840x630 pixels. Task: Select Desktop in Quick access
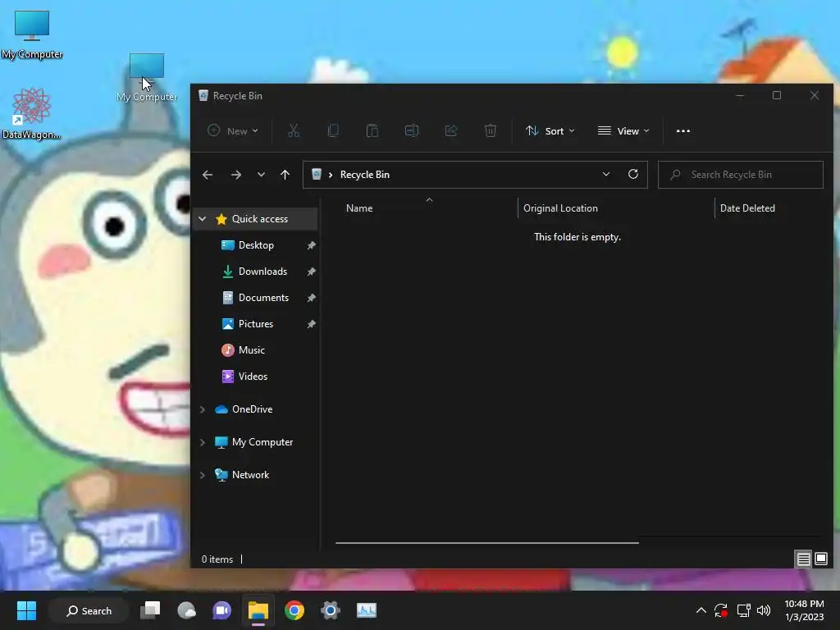256,245
